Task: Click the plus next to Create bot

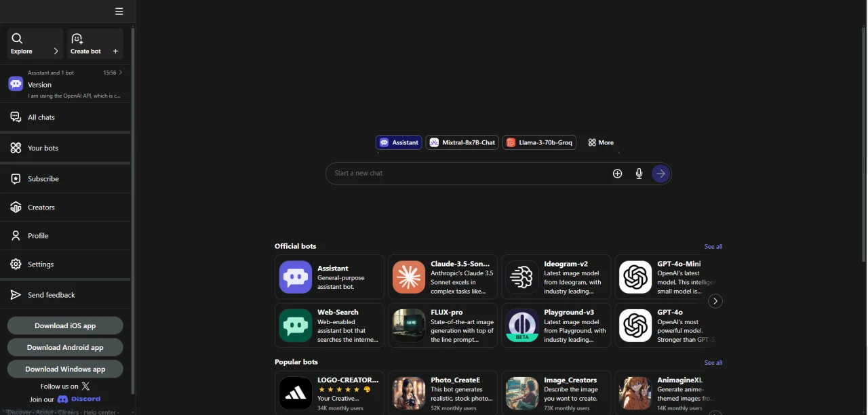Action: point(115,51)
